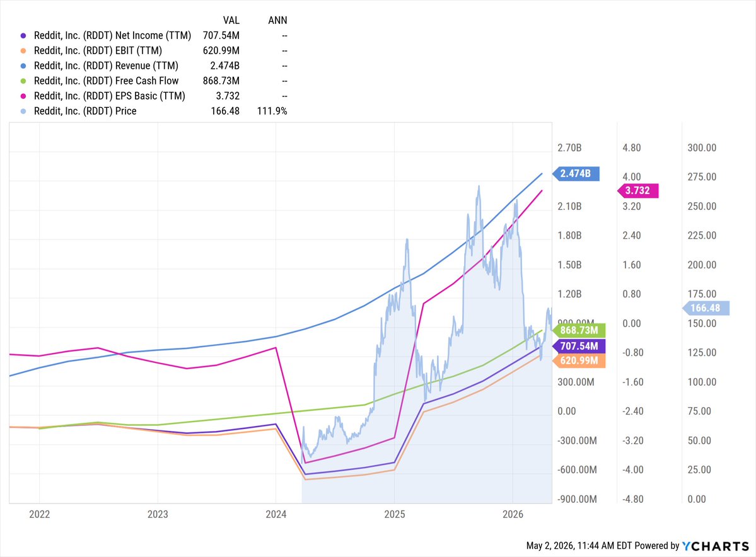
Task: Click the 225.00 price axis tick label
Action: tap(702, 236)
